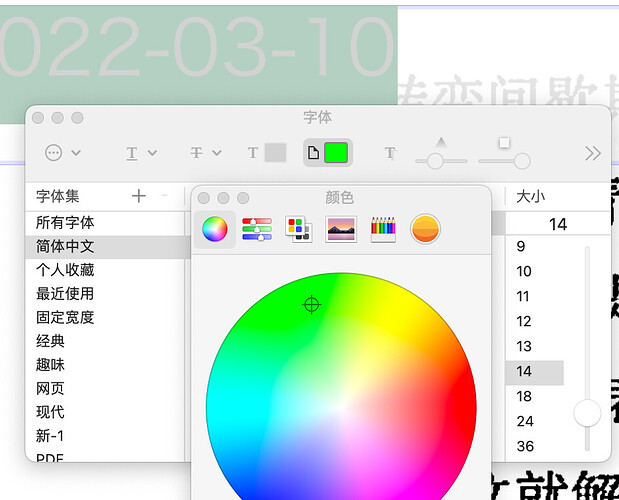Screen dimensions: 619x500
Task: Close the 字体 fonts window
Action: click(x=38, y=118)
